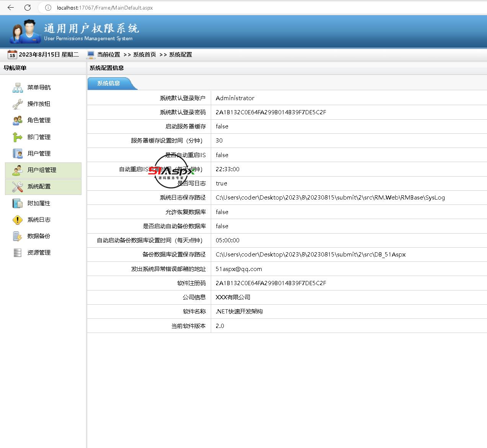Click the date 2023年8月15日 星期二
This screenshot has width=487, height=448.
pos(49,55)
